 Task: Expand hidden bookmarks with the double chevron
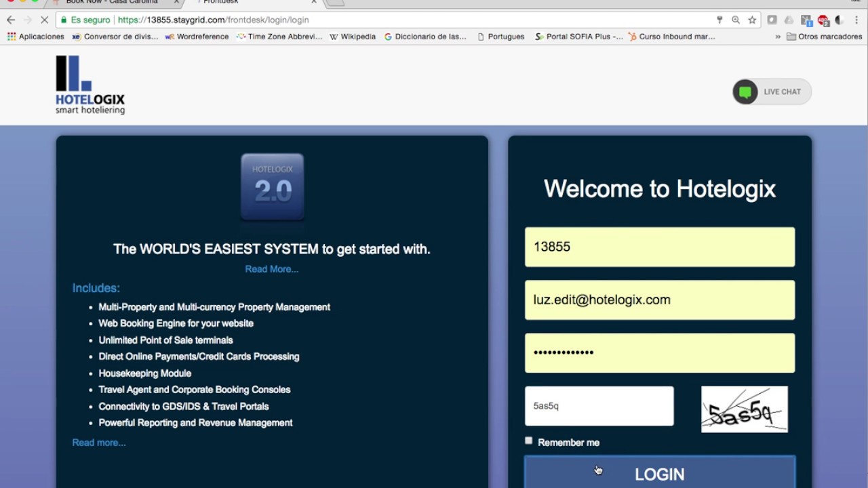(778, 37)
